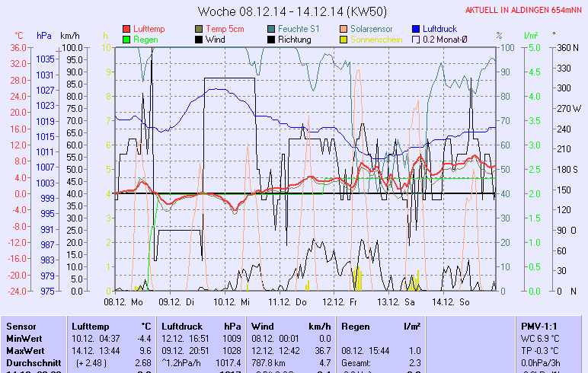The height and width of the screenshot is (373, 588).
Task: Click the blue Luftdruck legend square
Action: click(417, 29)
